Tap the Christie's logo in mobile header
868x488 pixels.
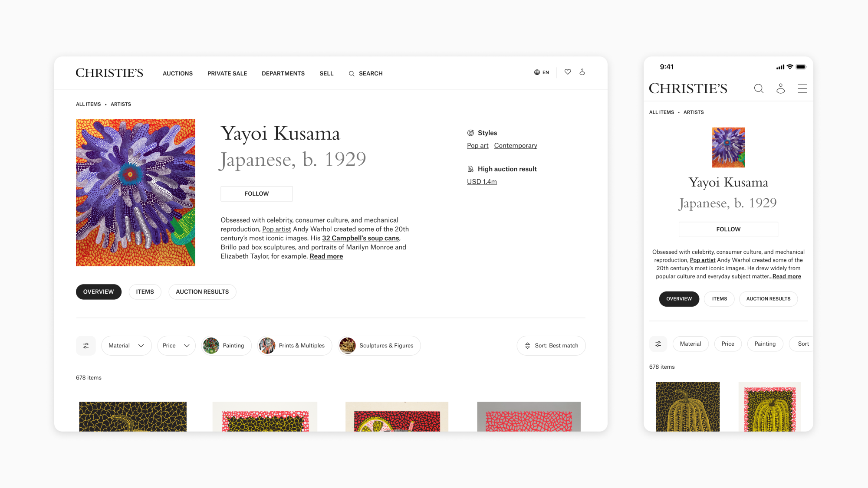click(x=688, y=88)
